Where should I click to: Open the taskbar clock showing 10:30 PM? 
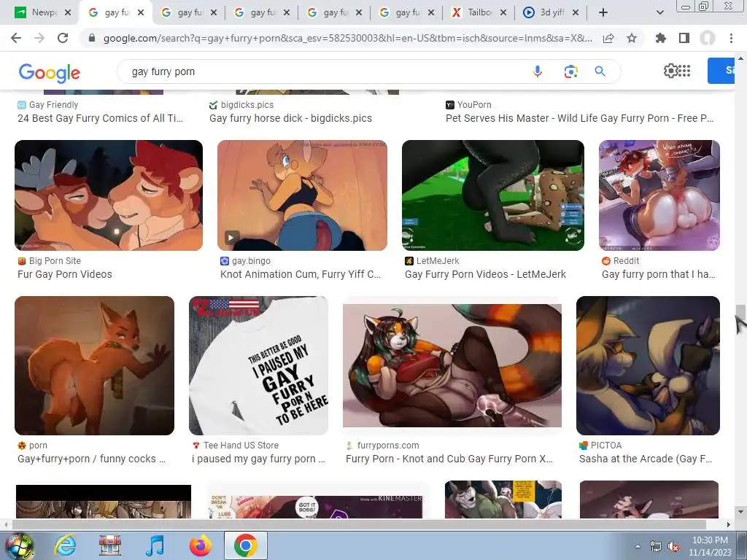point(710,546)
